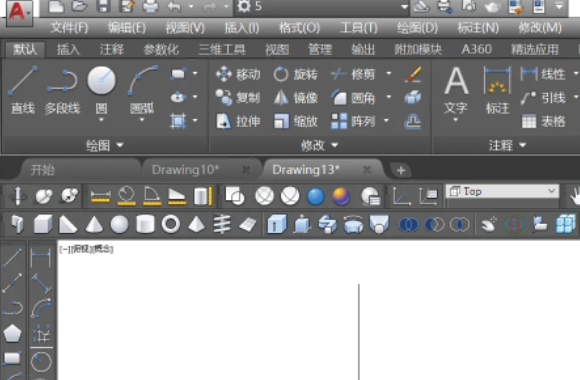Switch to the Insert (插入) ribbon tab
This screenshot has width=580, height=380.
point(68,49)
